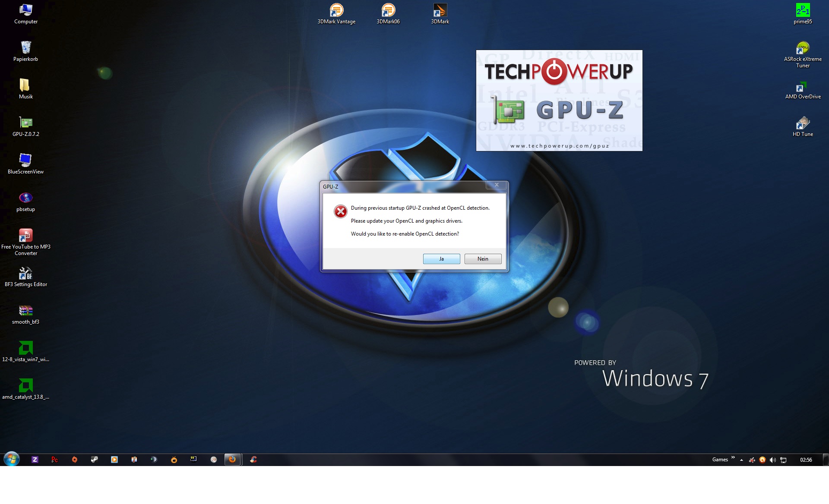Open the Windows Start menu orb
This screenshot has height=504, width=829.
[x=12, y=459]
